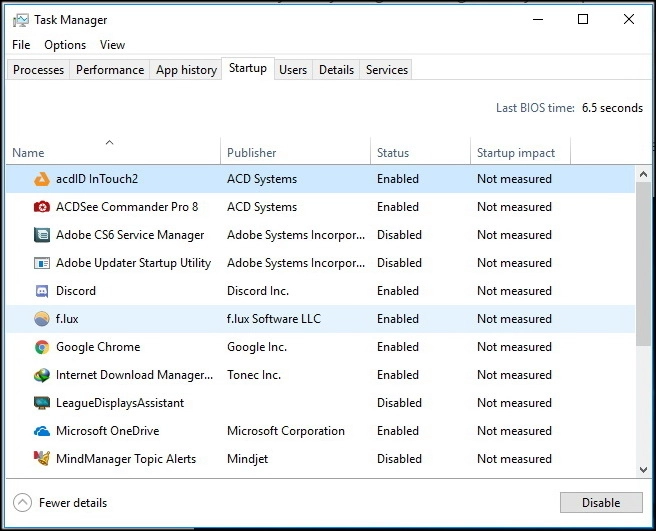Sort by the Publisher column header
This screenshot has height=531, width=656.
295,151
